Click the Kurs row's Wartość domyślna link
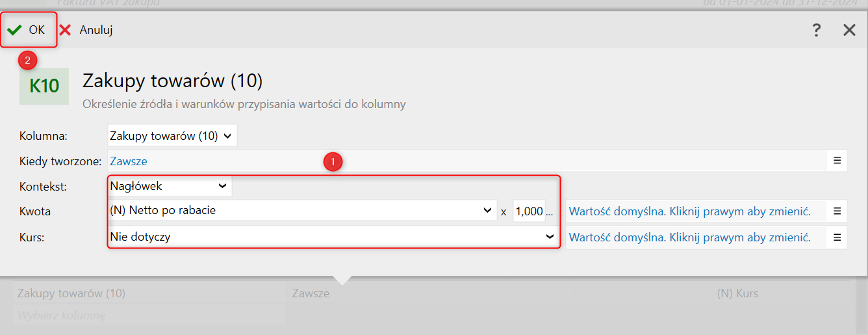The width and height of the screenshot is (868, 335). coord(690,237)
